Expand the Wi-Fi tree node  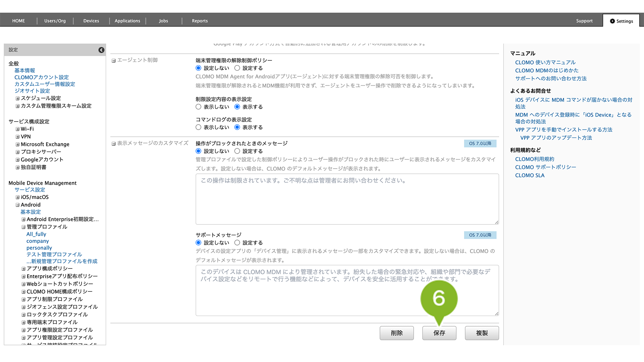click(x=17, y=129)
